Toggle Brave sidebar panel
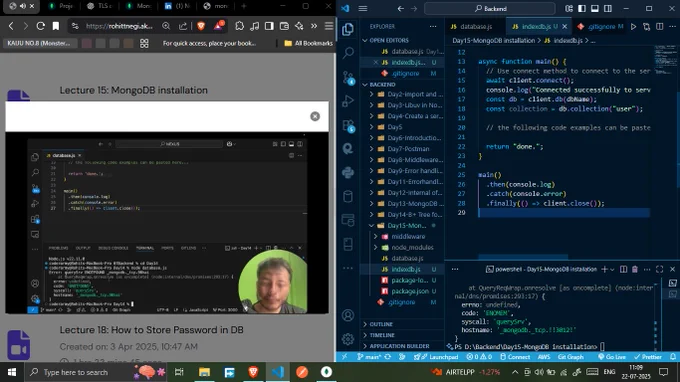 point(269,26)
